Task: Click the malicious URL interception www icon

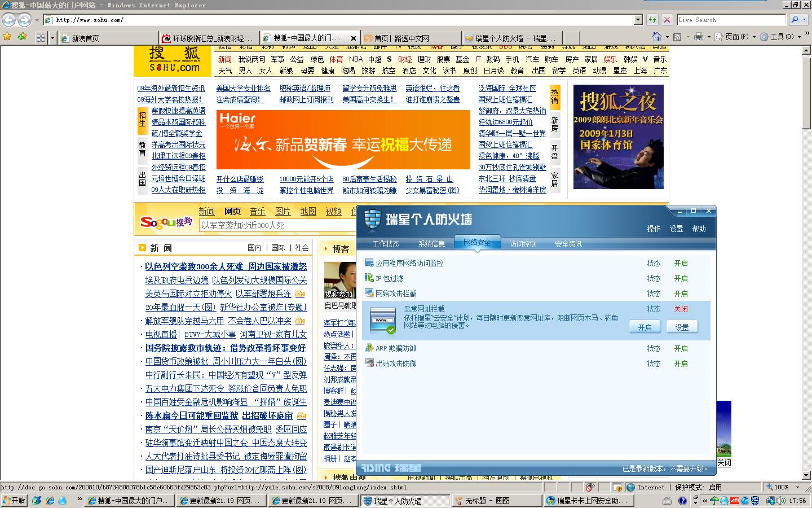Action: tap(383, 321)
